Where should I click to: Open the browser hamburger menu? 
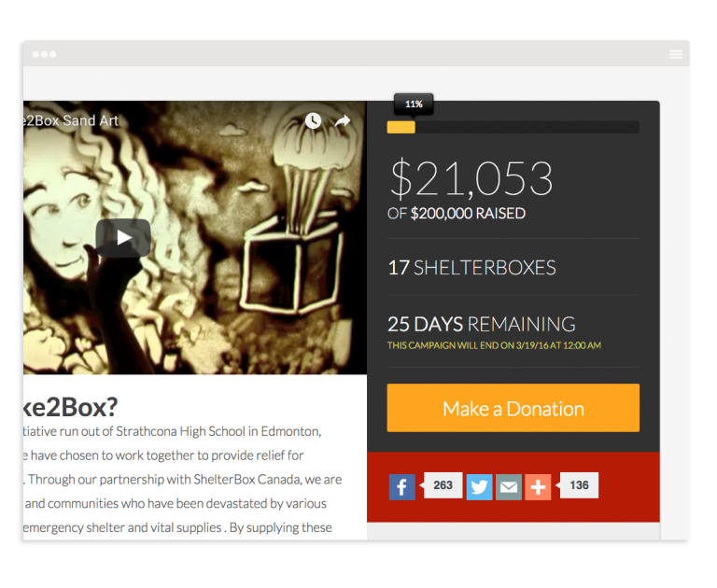coord(676,54)
